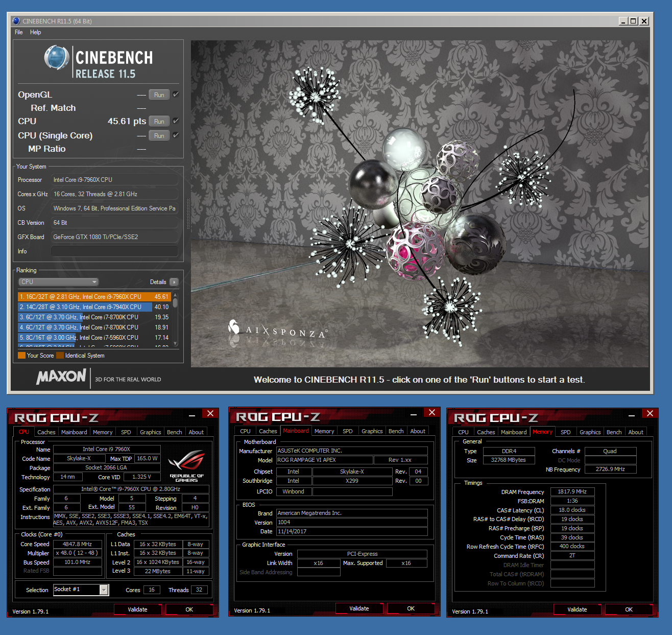This screenshot has width=672, height=635.
Task: Open Caches tab in left CPU-Z window
Action: click(x=46, y=432)
